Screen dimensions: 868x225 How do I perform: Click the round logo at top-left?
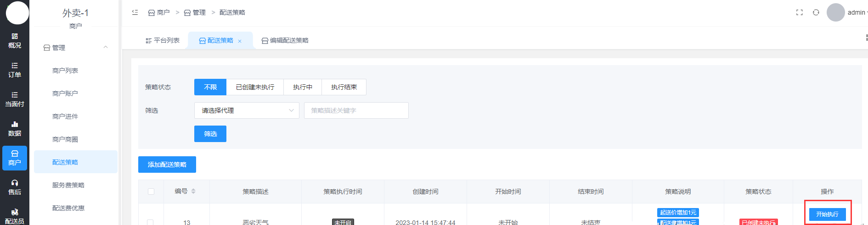click(x=17, y=12)
